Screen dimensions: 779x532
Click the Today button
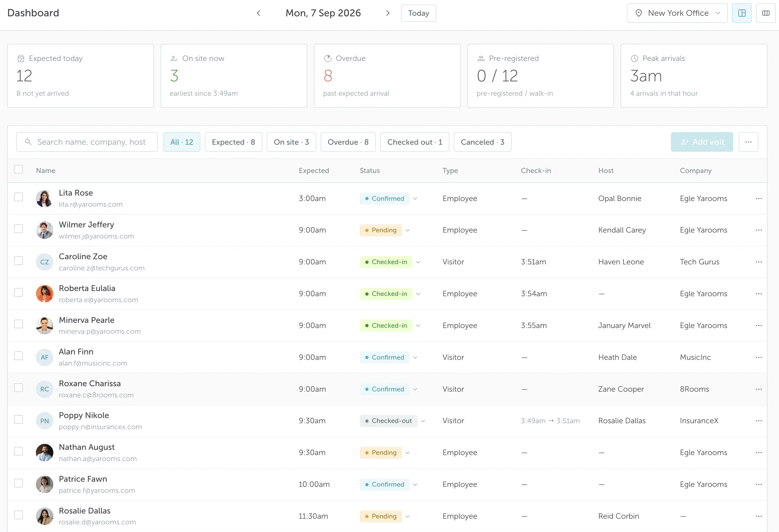418,13
